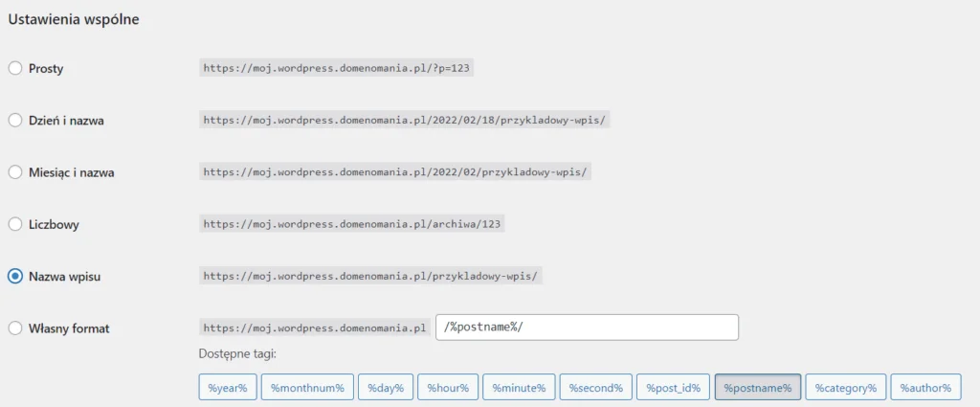Click the %author% tag button

[925, 387]
